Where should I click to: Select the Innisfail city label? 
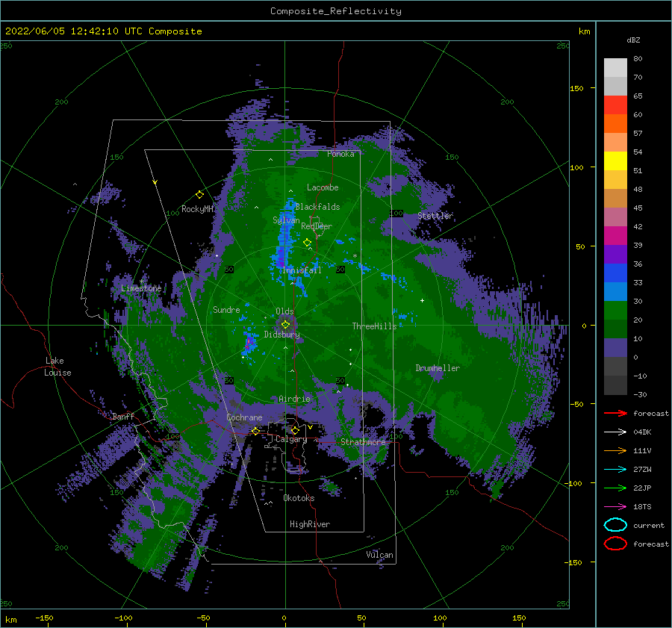[302, 270]
